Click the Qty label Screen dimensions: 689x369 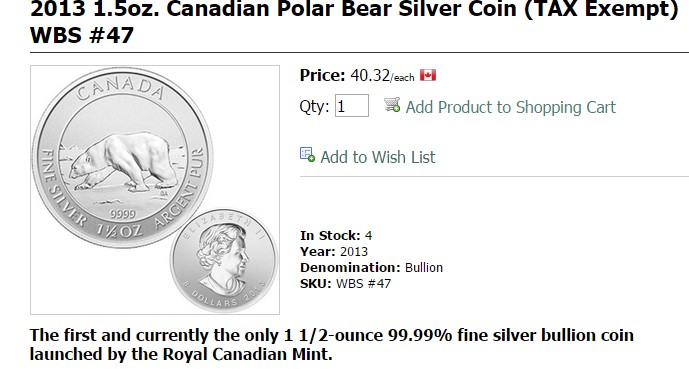[314, 107]
